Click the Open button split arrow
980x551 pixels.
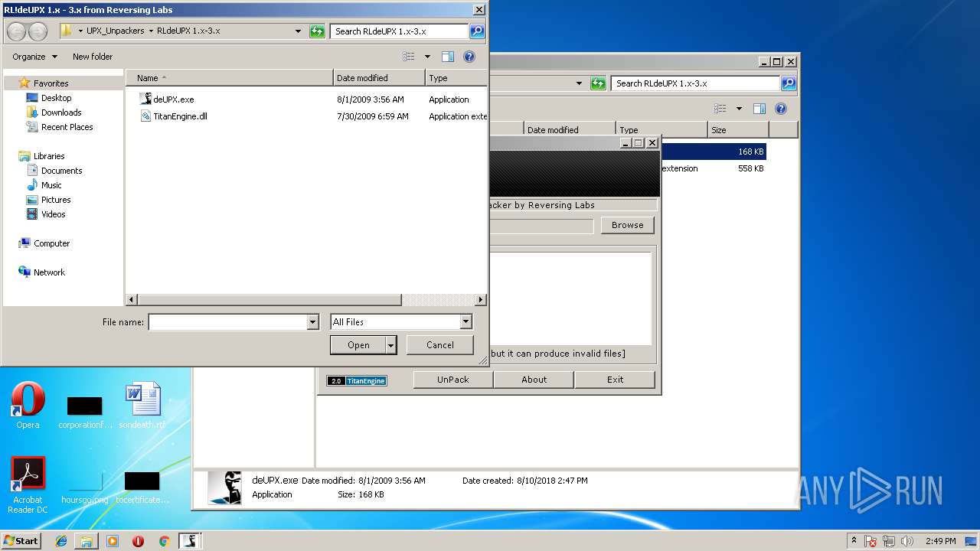coord(390,345)
